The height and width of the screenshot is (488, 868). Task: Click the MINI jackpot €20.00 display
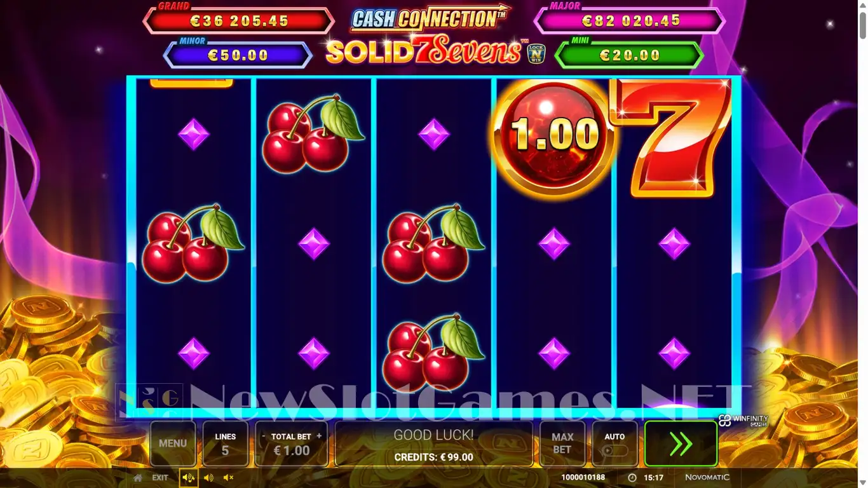pos(630,55)
